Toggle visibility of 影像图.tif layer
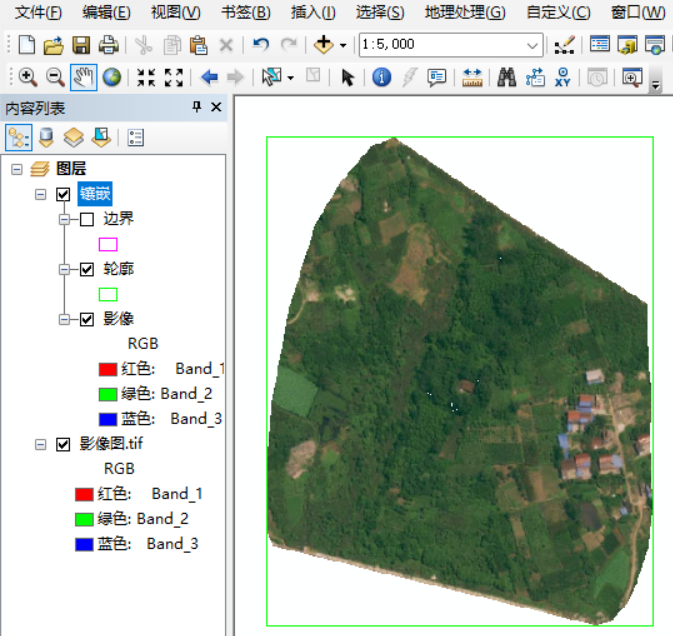Viewport: 673px width, 636px height. pyautogui.click(x=64, y=444)
